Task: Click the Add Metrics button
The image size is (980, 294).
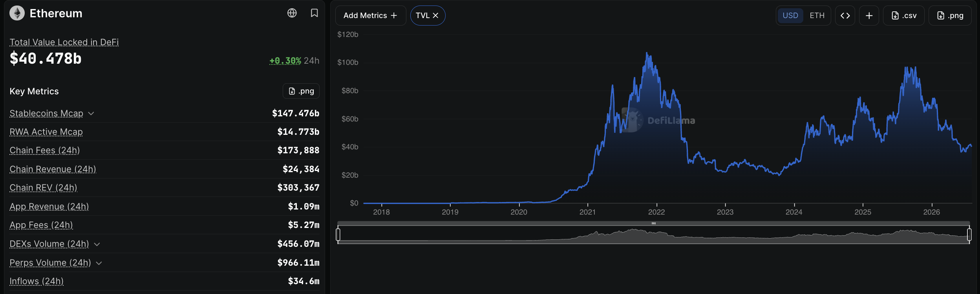Action: tap(371, 15)
